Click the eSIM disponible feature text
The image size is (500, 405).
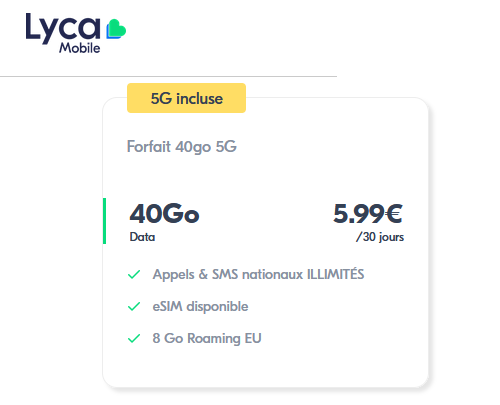200,306
